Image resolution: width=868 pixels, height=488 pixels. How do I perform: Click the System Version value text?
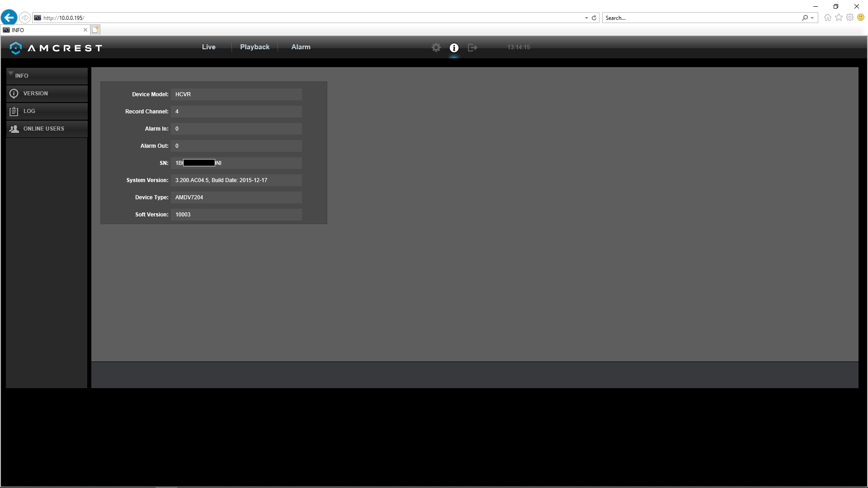(x=221, y=180)
